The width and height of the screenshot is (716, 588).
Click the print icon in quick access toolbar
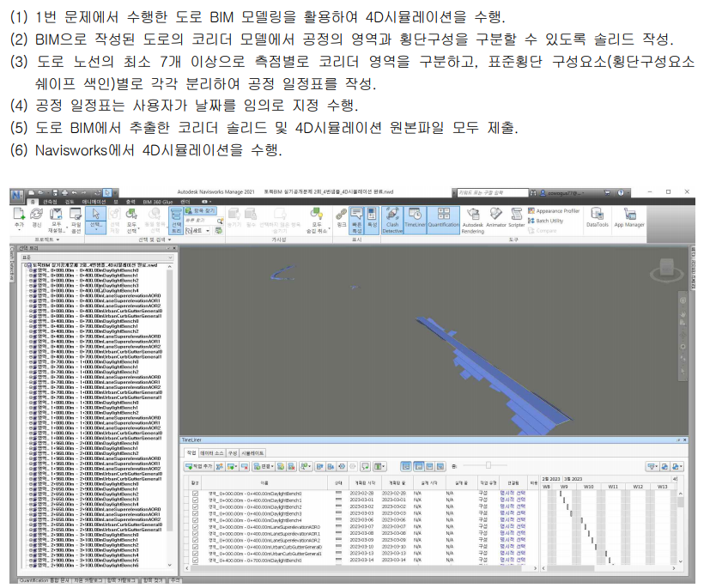pyautogui.click(x=64, y=192)
